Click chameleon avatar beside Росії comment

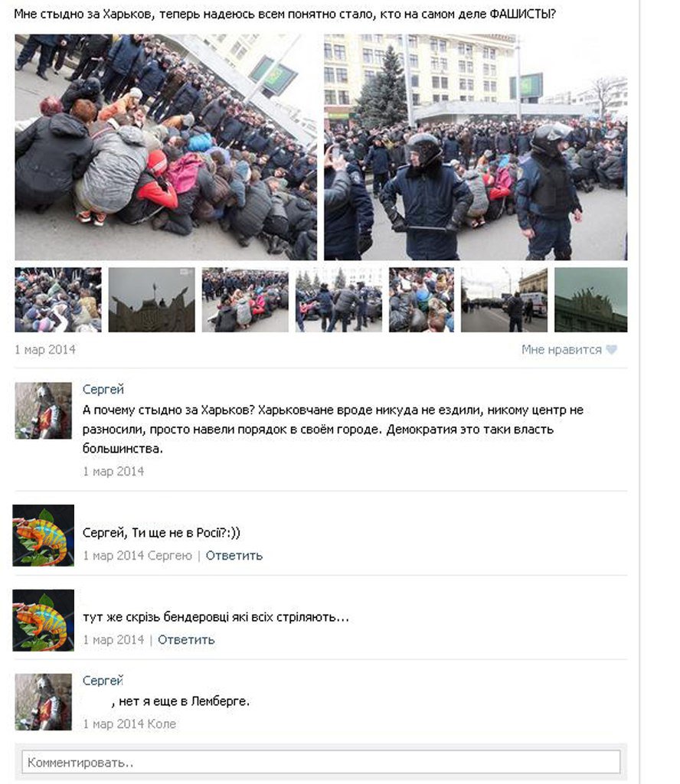point(44,535)
